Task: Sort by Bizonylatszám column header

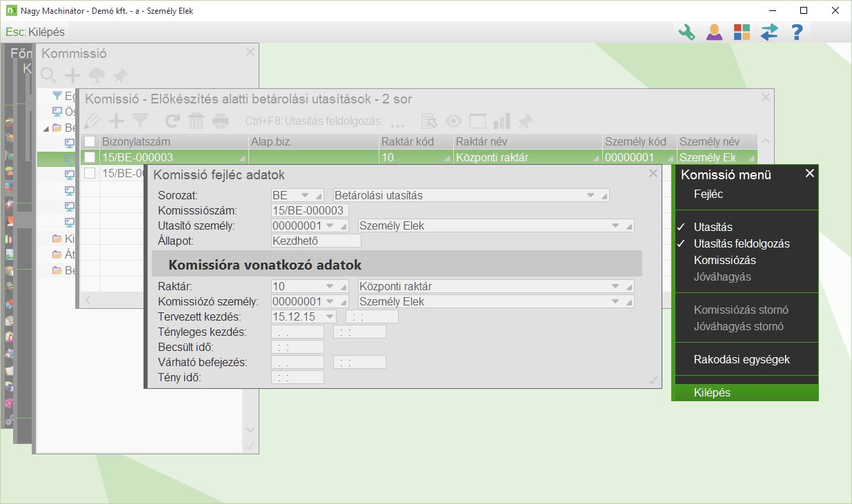Action: click(174, 141)
